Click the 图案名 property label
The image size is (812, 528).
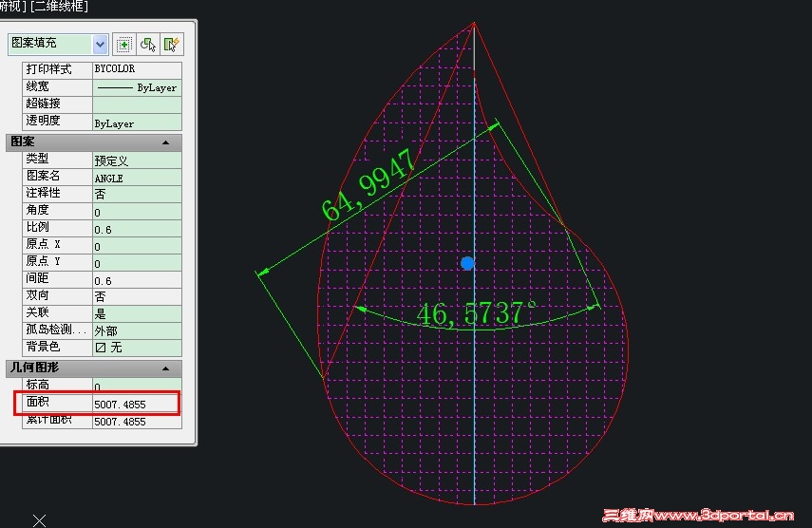(x=43, y=176)
